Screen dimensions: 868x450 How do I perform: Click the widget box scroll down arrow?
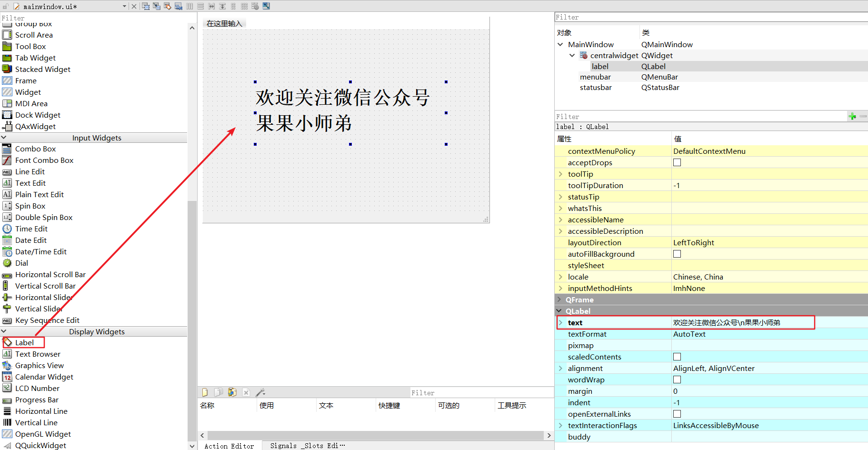[x=192, y=446]
